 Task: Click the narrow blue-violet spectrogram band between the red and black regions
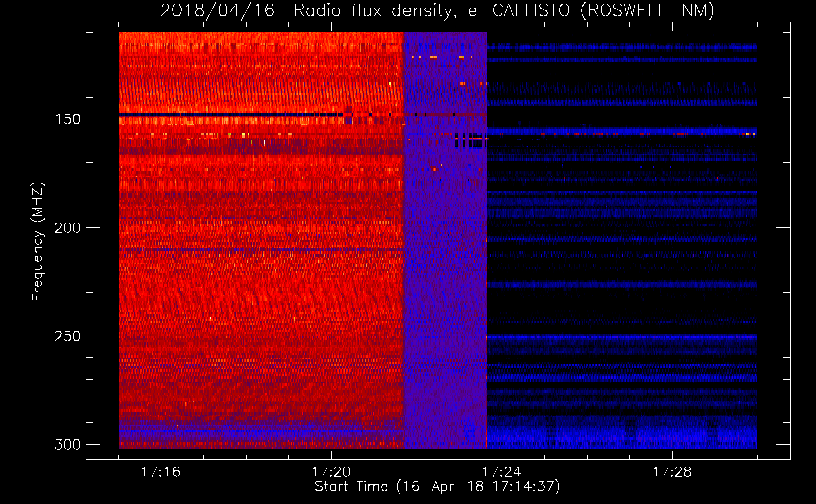click(445, 240)
